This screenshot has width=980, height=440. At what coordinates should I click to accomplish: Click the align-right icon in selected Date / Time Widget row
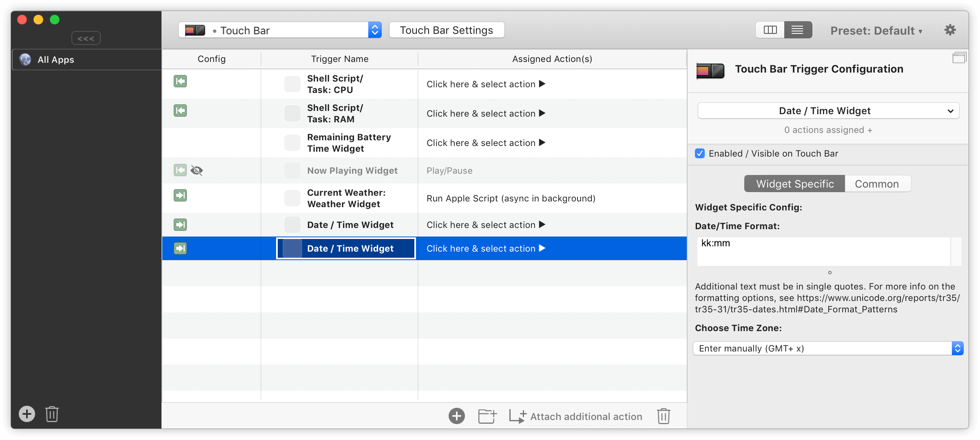click(x=180, y=248)
